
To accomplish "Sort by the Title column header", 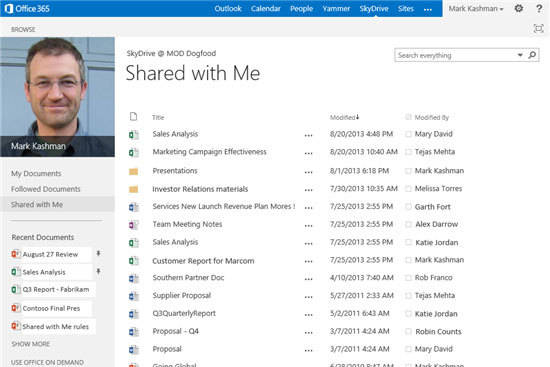I will tap(158, 117).
